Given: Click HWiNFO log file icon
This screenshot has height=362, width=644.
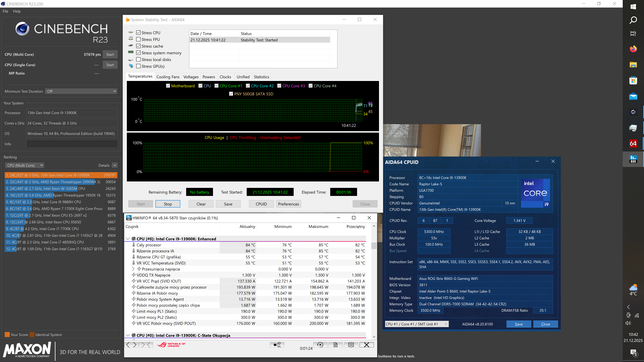Looking at the screenshot, I should point(335,345).
